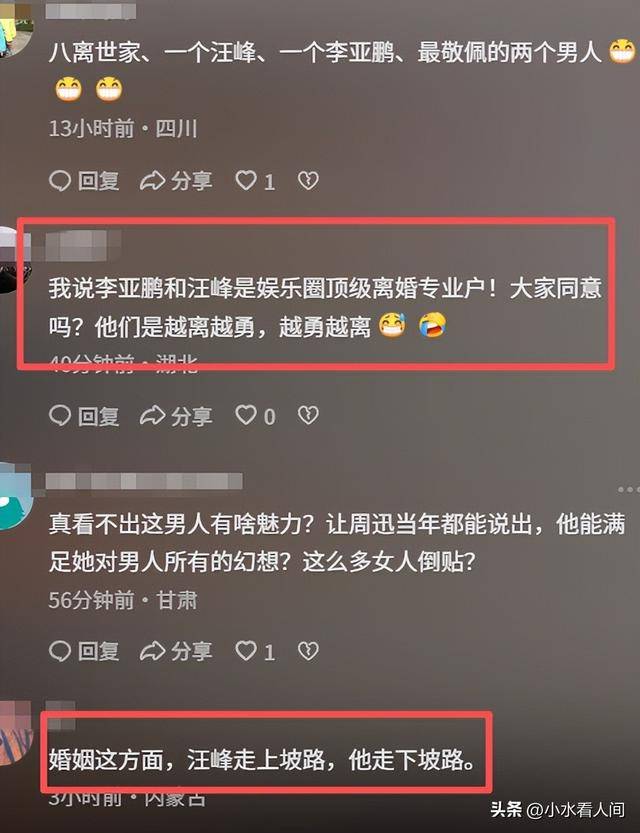
Task: Open the 头条 @小水看人间 watermark link
Action: point(557,810)
